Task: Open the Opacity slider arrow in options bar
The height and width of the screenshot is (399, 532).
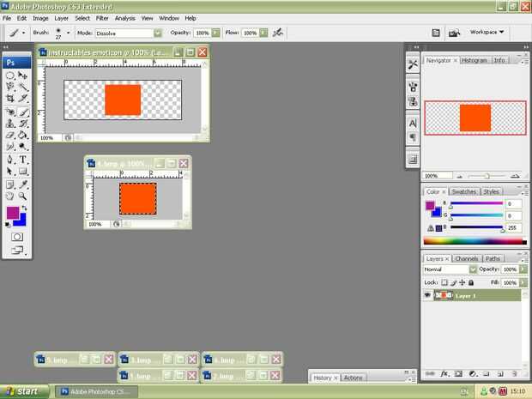Action: pyautogui.click(x=215, y=33)
